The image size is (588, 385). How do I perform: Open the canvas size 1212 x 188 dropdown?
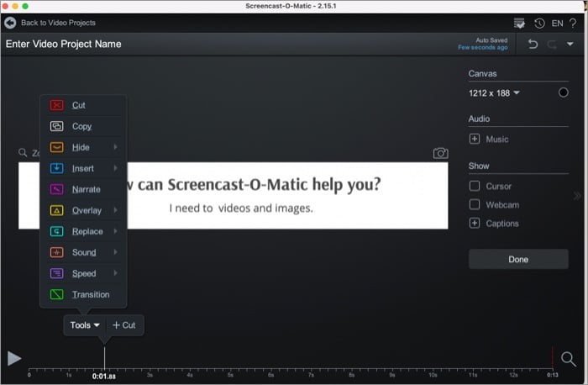[494, 93]
